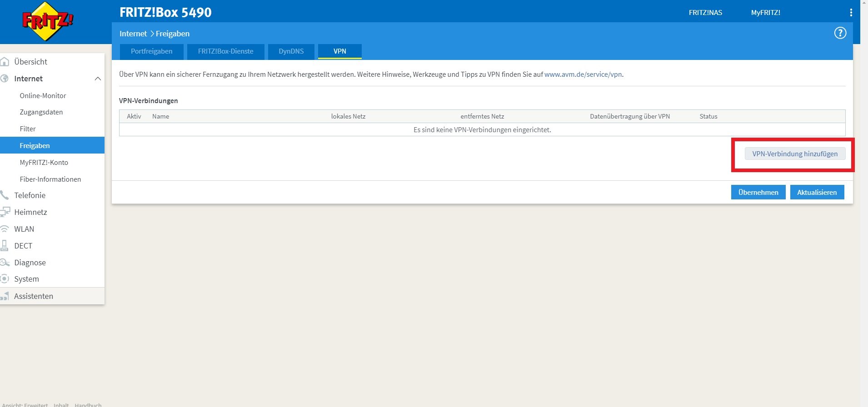
Task: Switch to the FRITZ!Box-Dienste tab
Action: point(226,51)
